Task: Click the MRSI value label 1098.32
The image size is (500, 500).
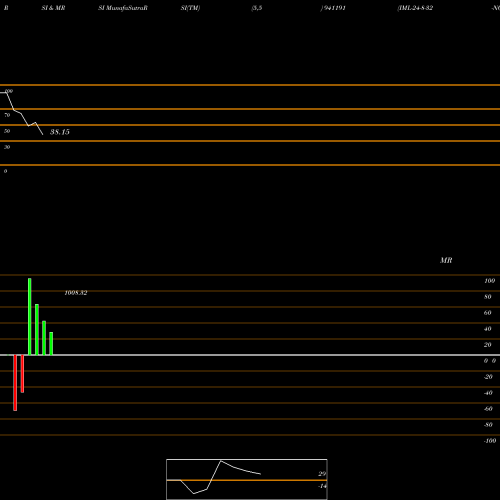Action: point(76,293)
